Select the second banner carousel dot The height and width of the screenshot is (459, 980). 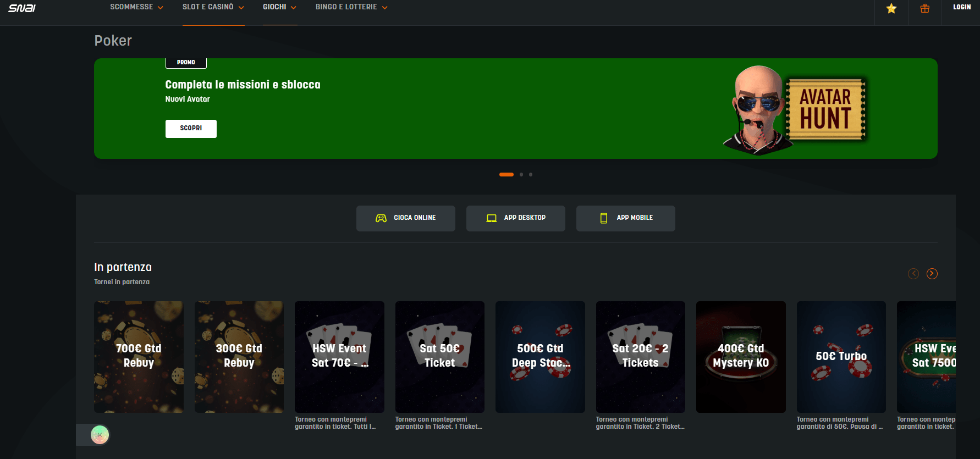(x=521, y=175)
